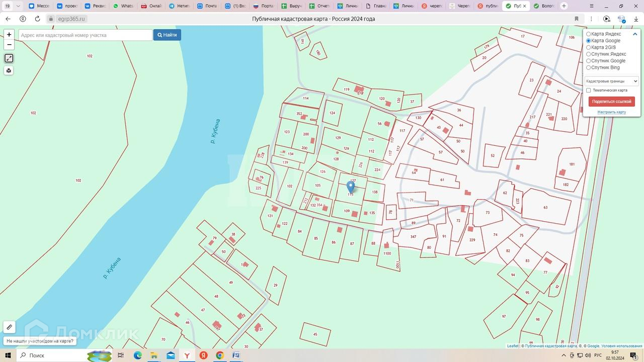Image resolution: width=644 pixels, height=362 pixels.
Task: Open Yandex browser from the taskbar
Action: point(187,355)
